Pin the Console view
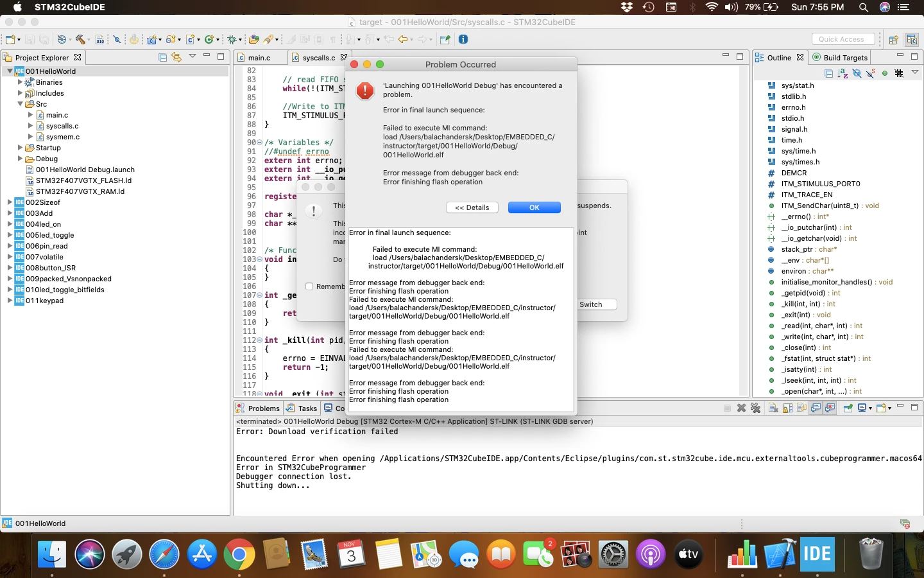The height and width of the screenshot is (578, 924). [x=848, y=408]
